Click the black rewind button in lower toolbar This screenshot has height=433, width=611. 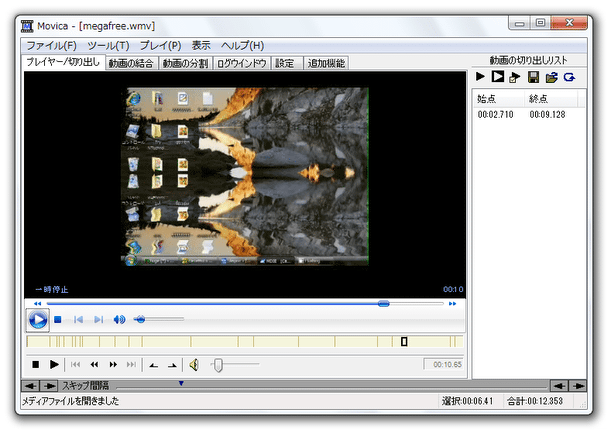tap(94, 364)
